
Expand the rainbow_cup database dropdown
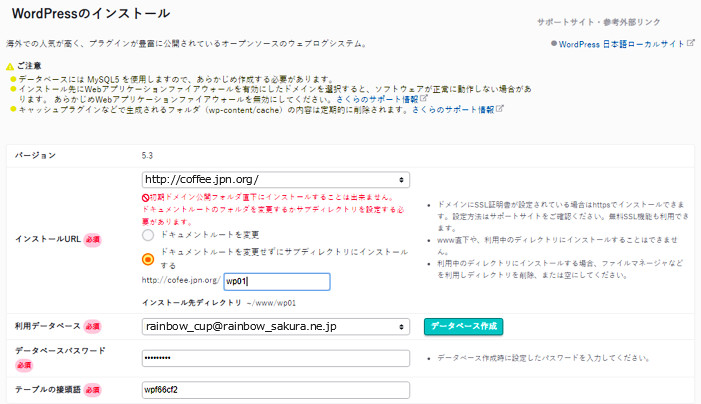(x=275, y=327)
